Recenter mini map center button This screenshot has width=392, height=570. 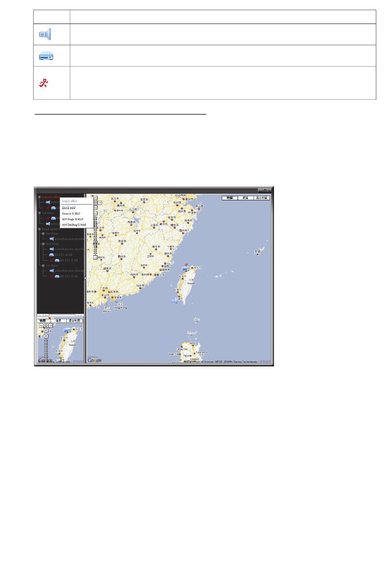[46, 325]
